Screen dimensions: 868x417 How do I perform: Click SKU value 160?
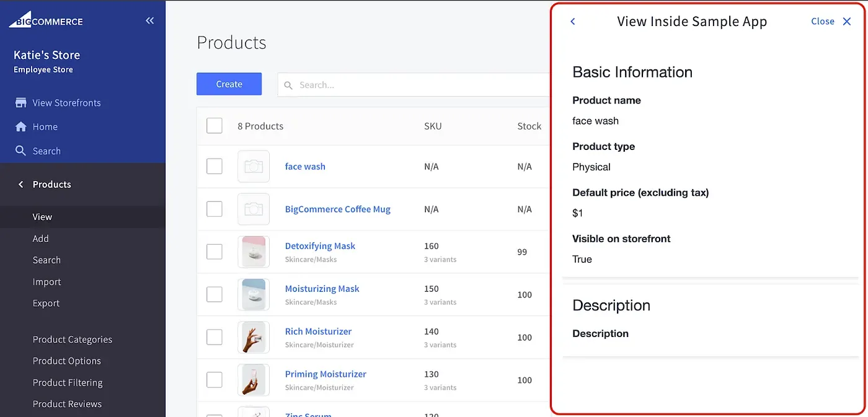pyautogui.click(x=432, y=246)
